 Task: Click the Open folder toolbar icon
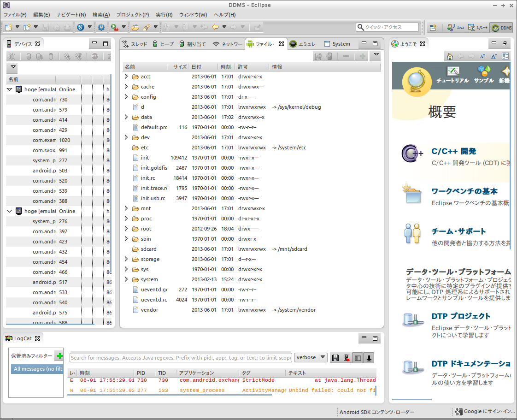[x=135, y=27]
